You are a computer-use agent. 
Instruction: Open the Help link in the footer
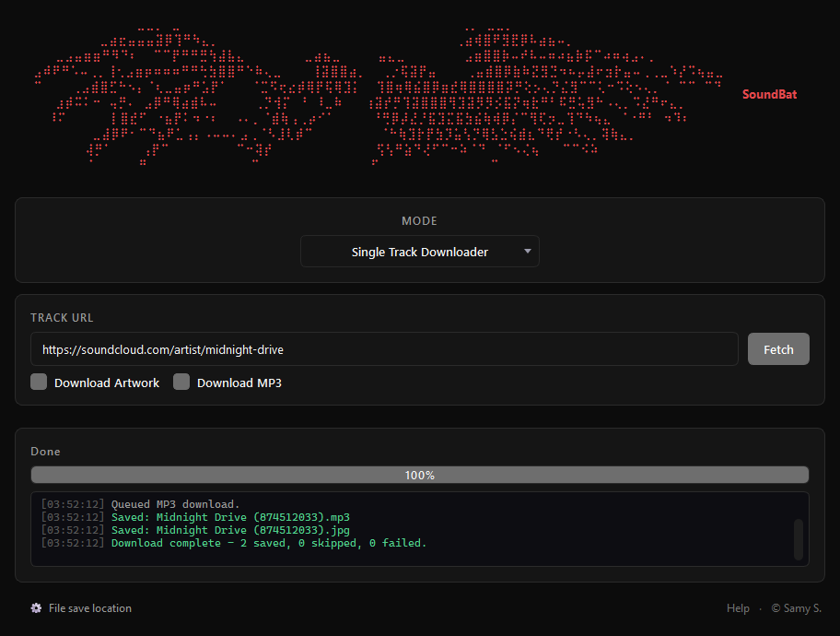tap(738, 608)
